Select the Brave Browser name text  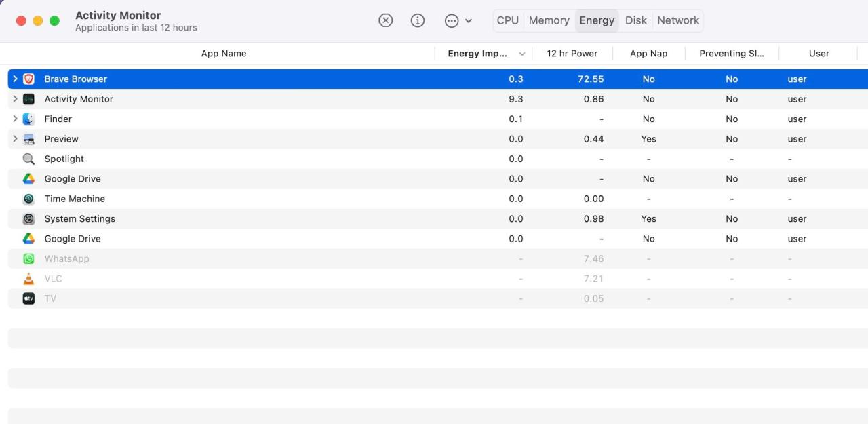coord(76,79)
